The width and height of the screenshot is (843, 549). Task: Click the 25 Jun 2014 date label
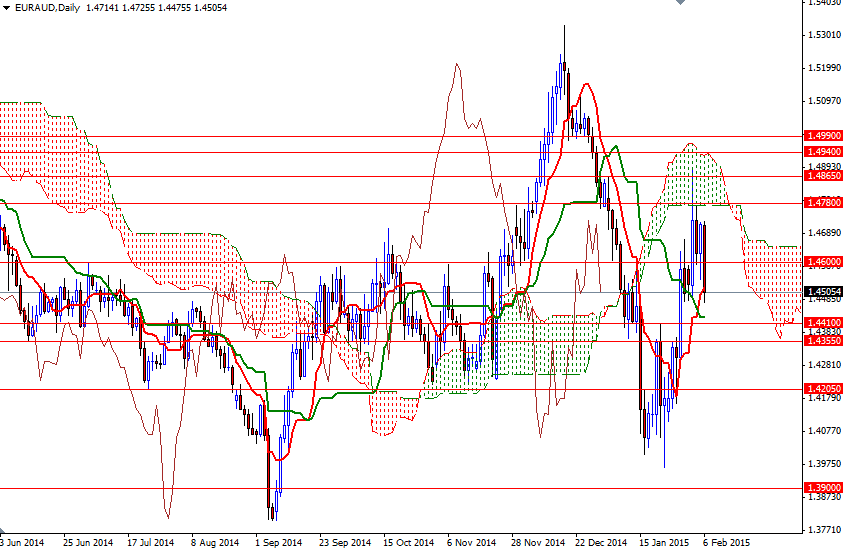tap(88, 542)
